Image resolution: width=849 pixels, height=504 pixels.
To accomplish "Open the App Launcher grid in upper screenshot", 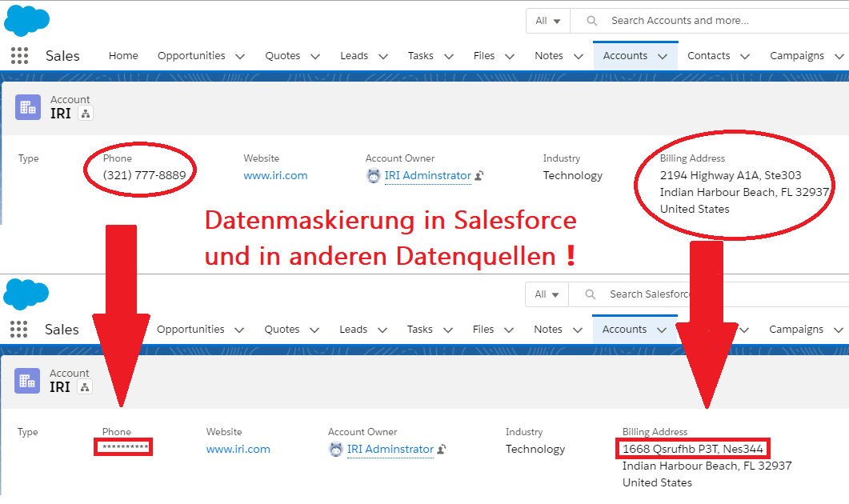I will pyautogui.click(x=20, y=56).
